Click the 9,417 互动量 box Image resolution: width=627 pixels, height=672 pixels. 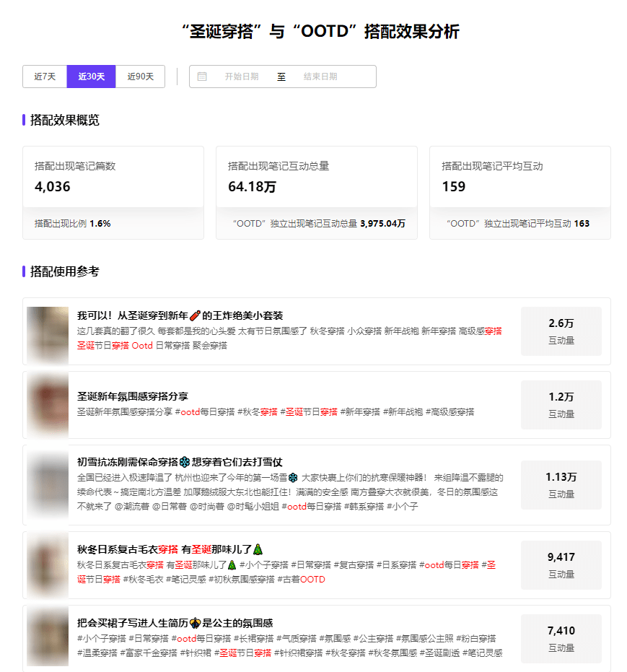coord(561,565)
